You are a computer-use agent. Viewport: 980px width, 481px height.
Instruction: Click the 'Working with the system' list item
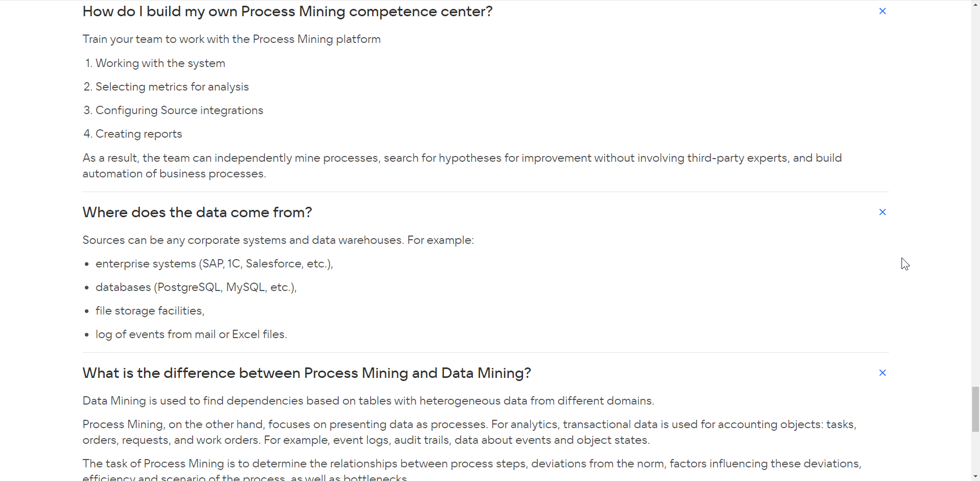(x=160, y=63)
